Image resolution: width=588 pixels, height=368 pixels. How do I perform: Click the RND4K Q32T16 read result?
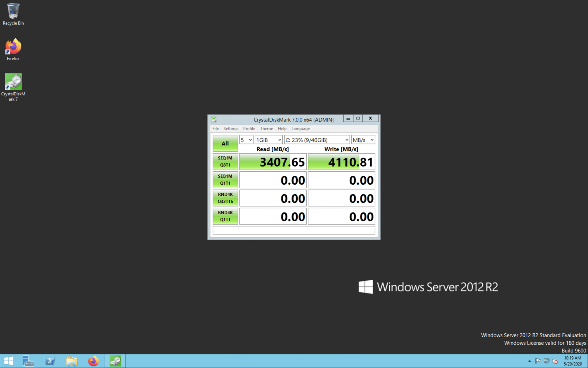coord(273,198)
